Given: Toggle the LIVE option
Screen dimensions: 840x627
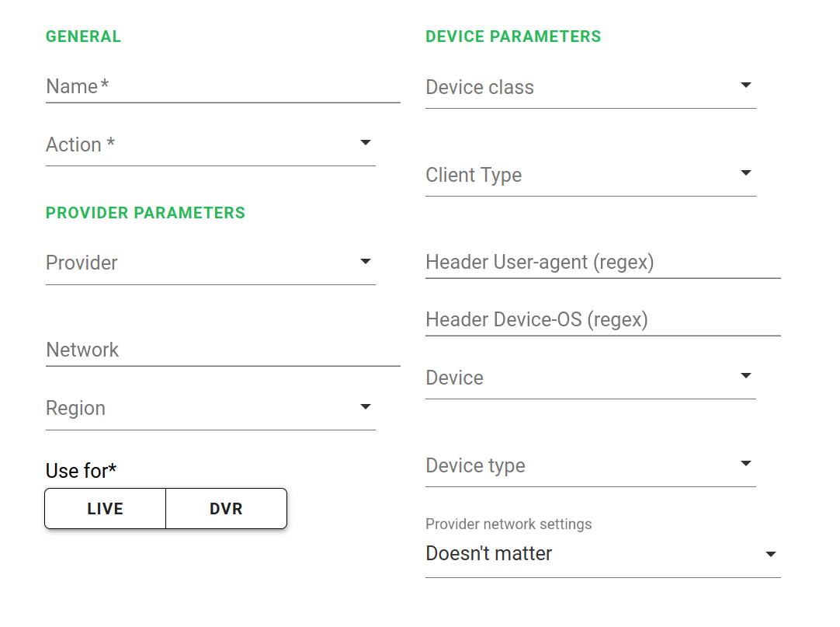Looking at the screenshot, I should (106, 509).
